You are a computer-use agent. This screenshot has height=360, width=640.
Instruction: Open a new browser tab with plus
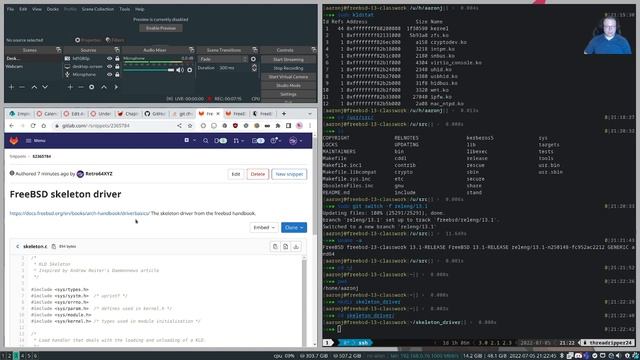(x=284, y=114)
